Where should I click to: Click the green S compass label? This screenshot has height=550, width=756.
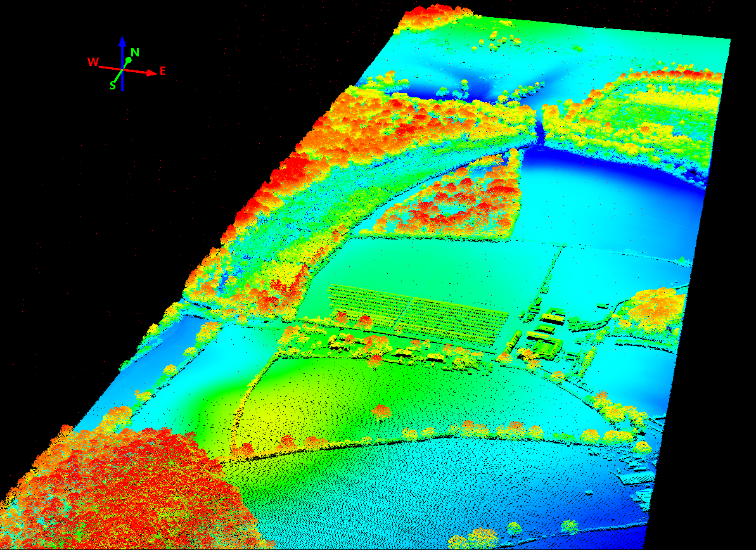point(113,85)
